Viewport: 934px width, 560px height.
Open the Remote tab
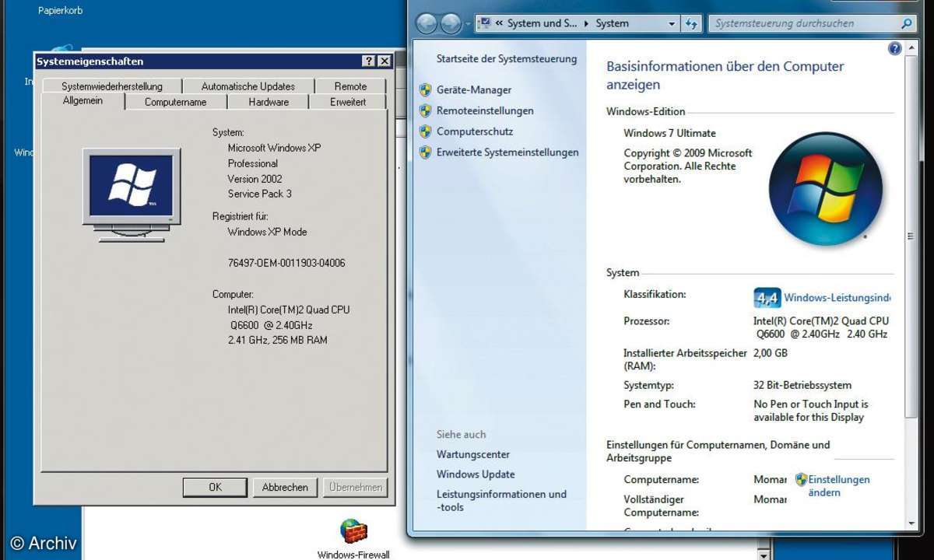click(350, 86)
